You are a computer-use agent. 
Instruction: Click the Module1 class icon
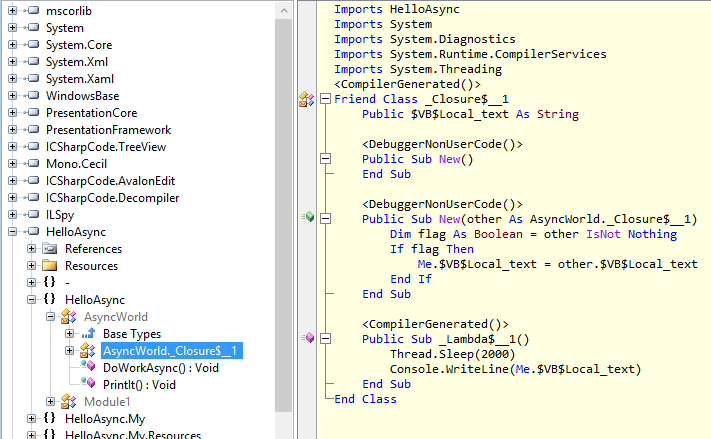pyautogui.click(x=69, y=401)
